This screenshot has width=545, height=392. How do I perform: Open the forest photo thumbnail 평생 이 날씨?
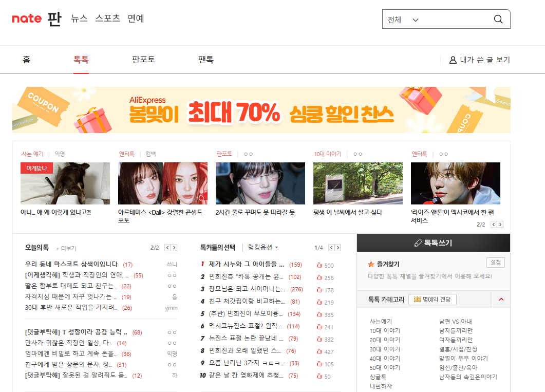point(358,183)
